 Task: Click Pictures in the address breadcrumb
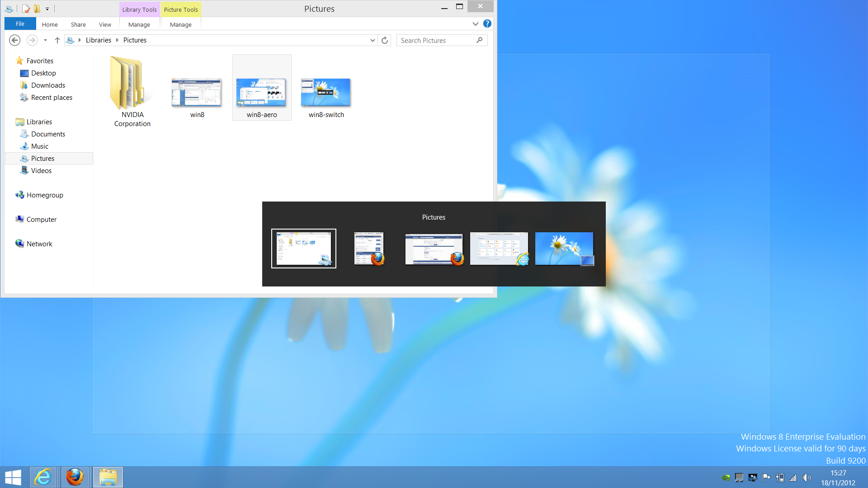coord(135,40)
